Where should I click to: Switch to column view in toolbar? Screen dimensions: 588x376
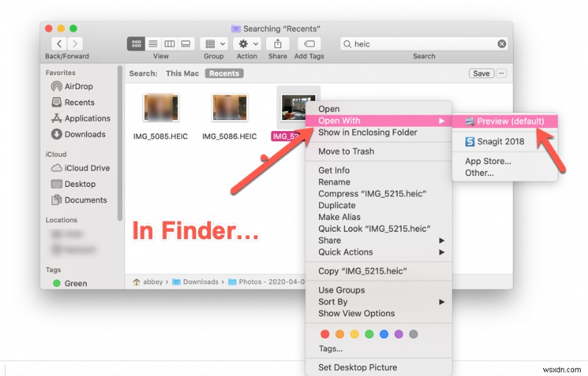coord(170,44)
